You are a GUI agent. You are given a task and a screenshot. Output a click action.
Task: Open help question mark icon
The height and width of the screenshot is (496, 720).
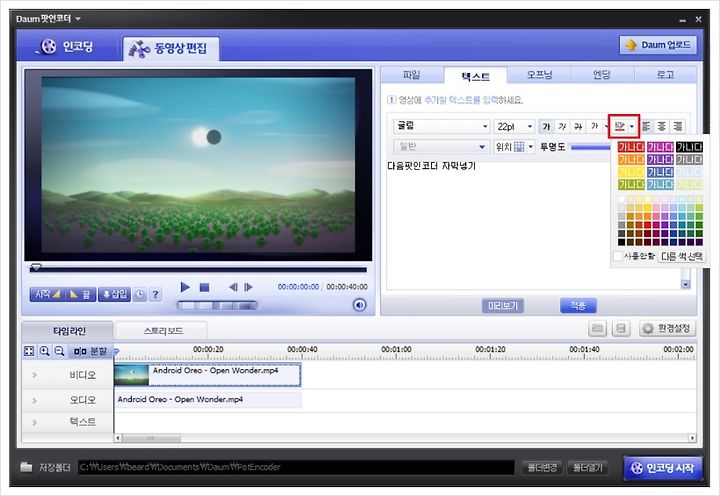click(x=156, y=294)
